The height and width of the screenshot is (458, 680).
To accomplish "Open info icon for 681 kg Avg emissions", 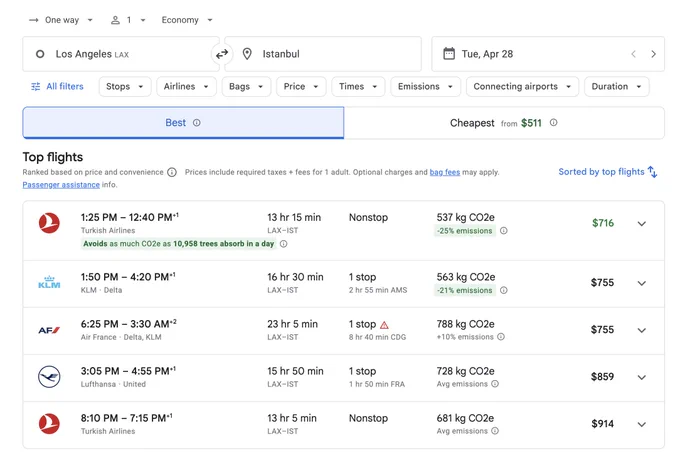I will 495,431.
